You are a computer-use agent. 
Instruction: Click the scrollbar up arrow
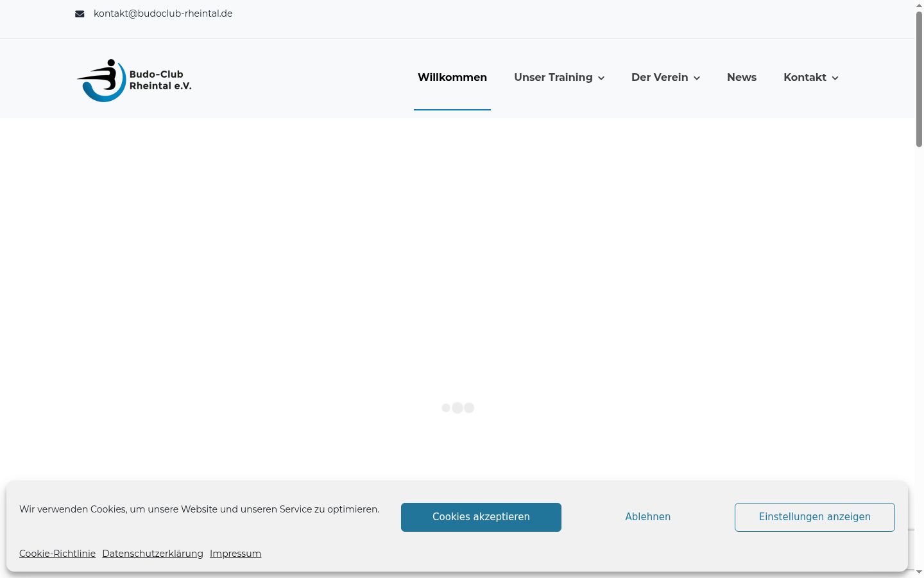(x=919, y=5)
